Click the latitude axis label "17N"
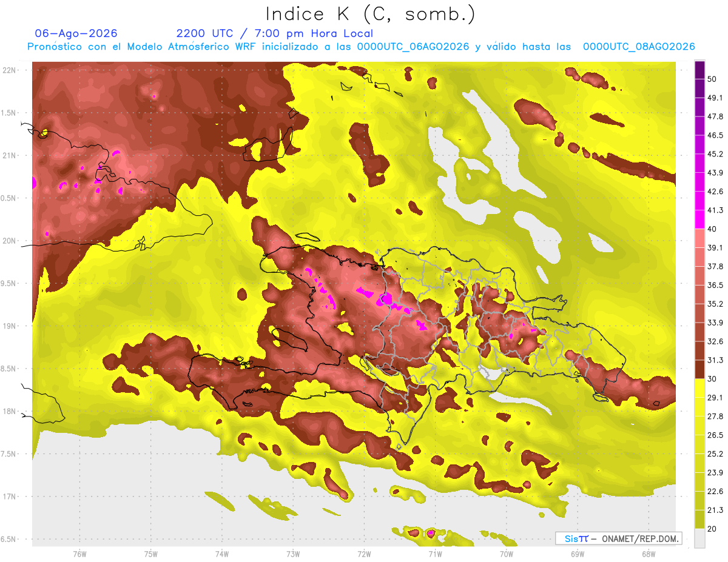 9,497
